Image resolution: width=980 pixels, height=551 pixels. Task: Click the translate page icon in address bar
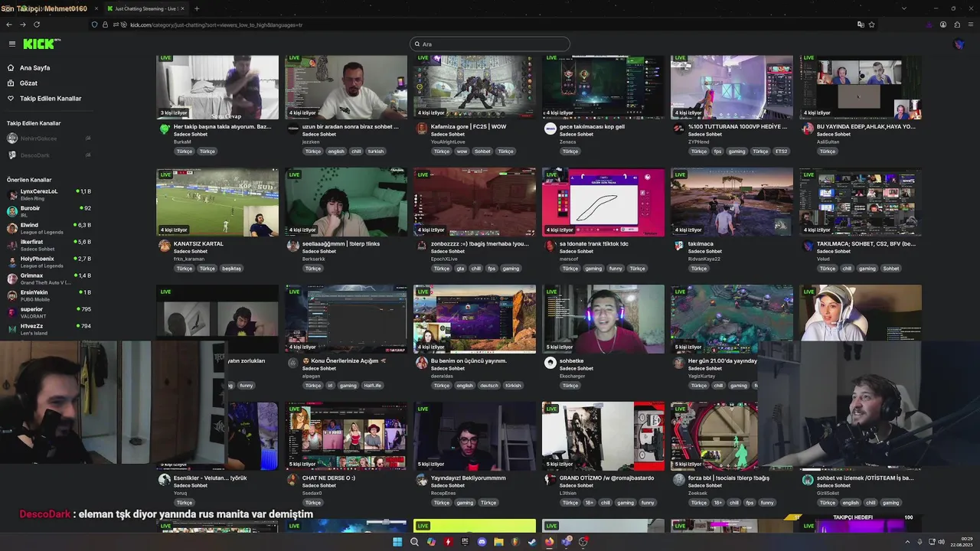861,24
